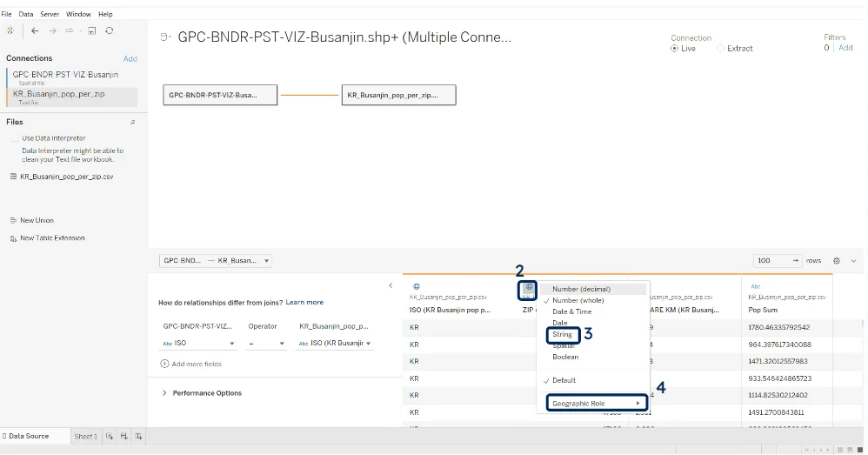
Task: Select the Live connection radio button
Action: [675, 49]
